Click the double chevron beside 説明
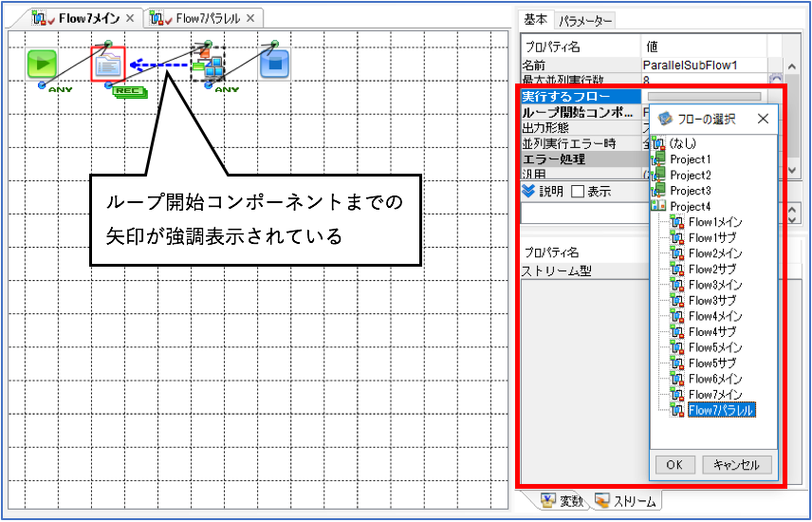The width and height of the screenshot is (812, 522). 528,192
